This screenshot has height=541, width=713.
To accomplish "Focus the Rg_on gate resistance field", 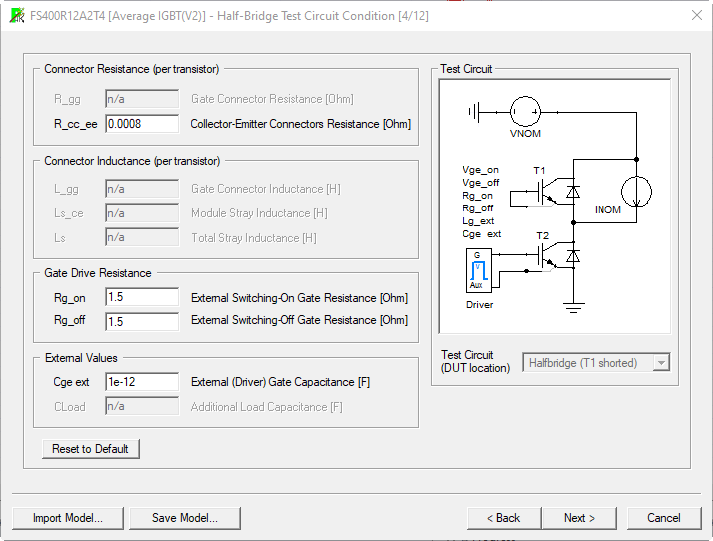I will 141,298.
